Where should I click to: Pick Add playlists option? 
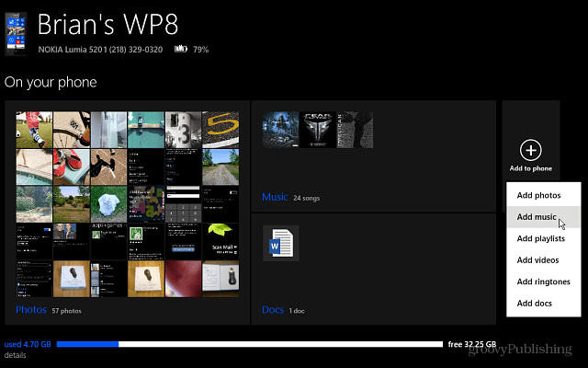543,238
